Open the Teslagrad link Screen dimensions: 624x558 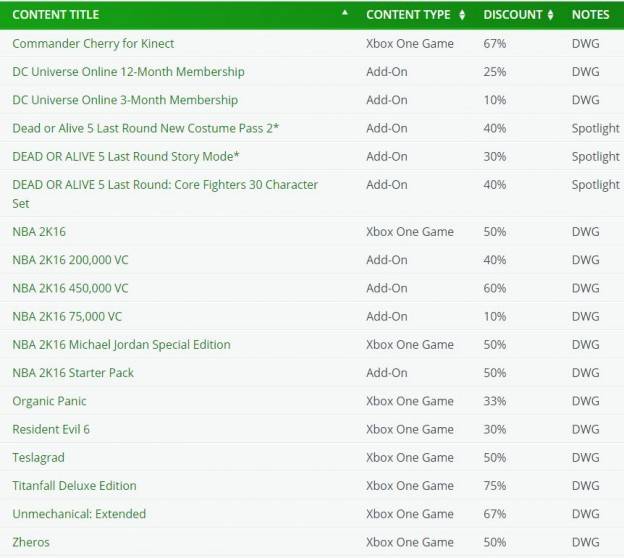[39, 458]
